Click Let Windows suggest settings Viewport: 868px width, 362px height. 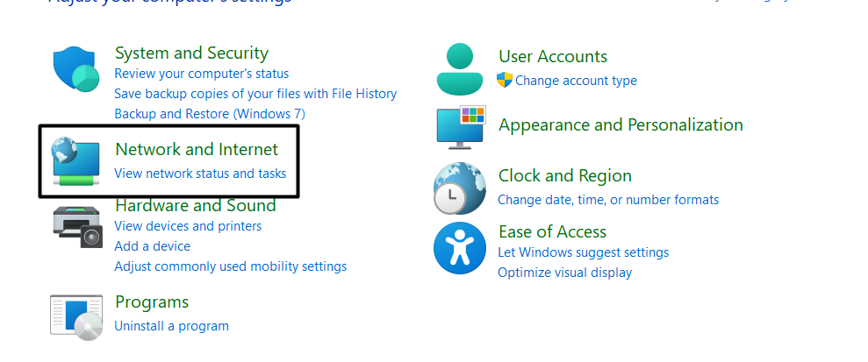pyautogui.click(x=583, y=252)
